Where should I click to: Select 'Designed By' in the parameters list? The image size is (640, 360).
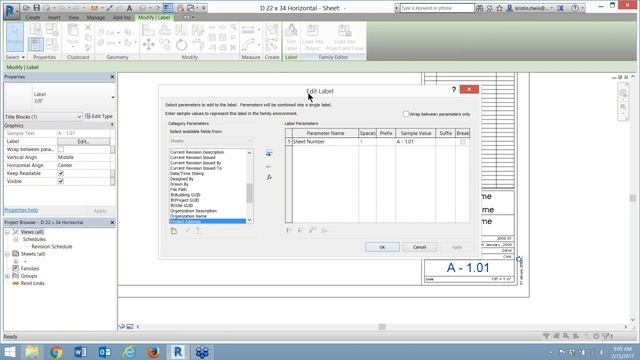tap(182, 179)
